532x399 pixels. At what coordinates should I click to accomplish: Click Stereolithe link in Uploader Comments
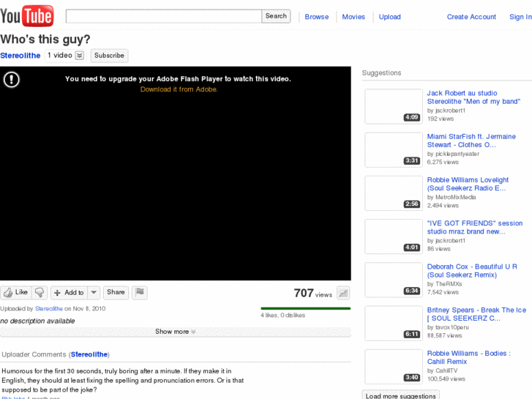[89, 354]
